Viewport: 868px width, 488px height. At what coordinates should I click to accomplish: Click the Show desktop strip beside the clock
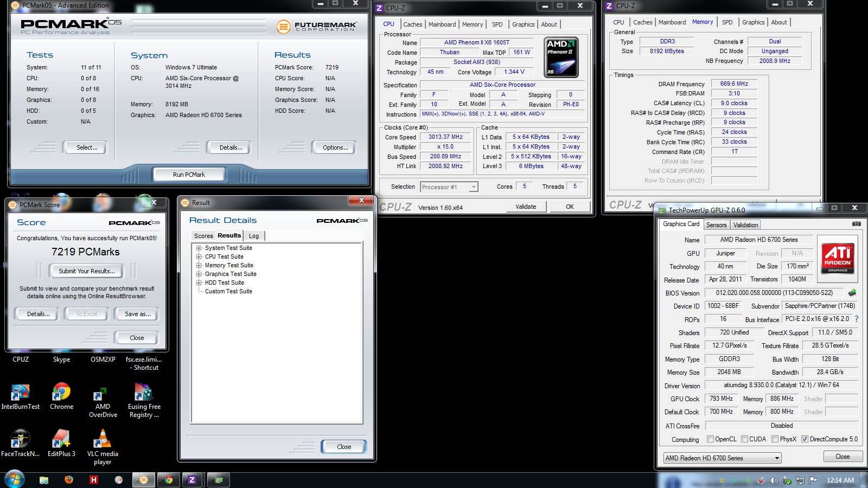(864, 480)
